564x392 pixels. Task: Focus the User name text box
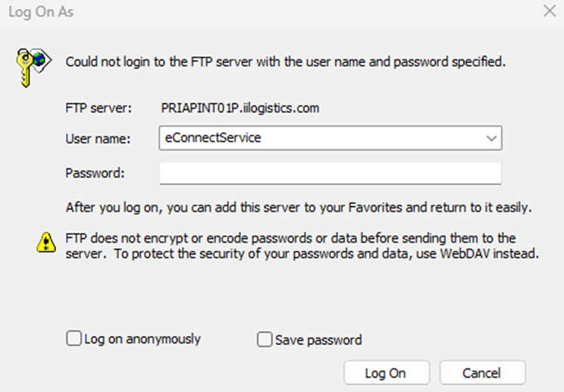318,138
